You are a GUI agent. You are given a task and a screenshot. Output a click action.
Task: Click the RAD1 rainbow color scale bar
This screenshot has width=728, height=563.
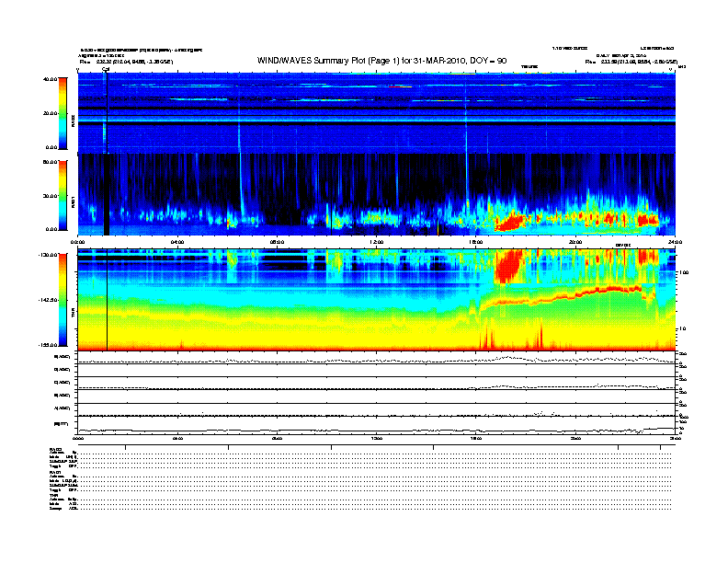point(63,195)
